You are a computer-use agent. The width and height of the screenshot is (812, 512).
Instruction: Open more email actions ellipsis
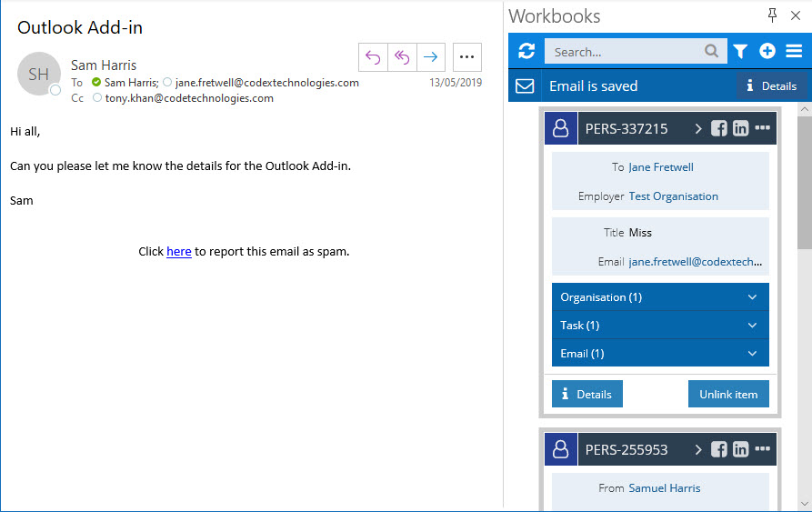[x=467, y=57]
